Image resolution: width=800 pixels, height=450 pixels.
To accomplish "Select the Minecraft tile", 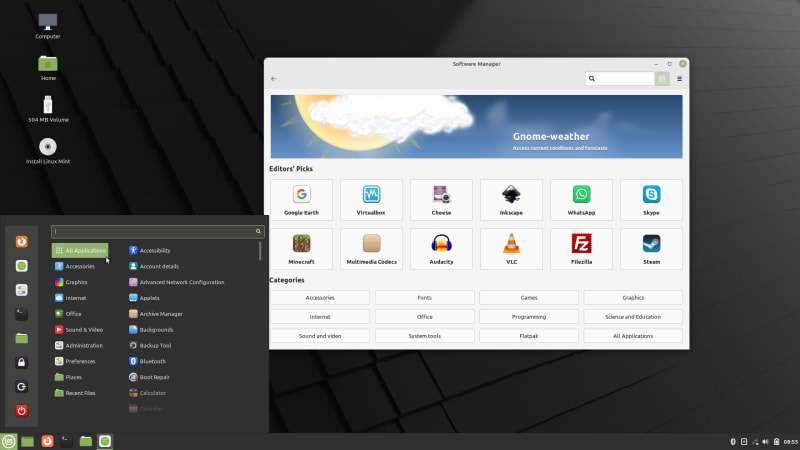I will pos(301,249).
